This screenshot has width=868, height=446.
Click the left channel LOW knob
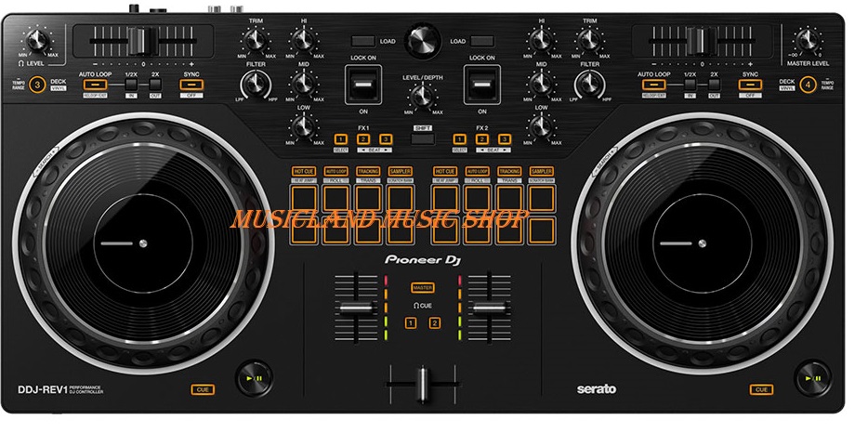coord(303,126)
